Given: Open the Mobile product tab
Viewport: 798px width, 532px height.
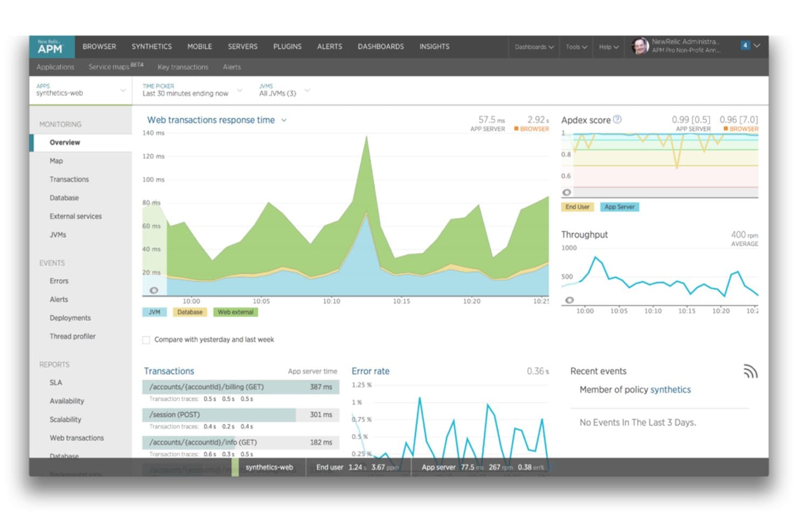Looking at the screenshot, I should tap(200, 47).
